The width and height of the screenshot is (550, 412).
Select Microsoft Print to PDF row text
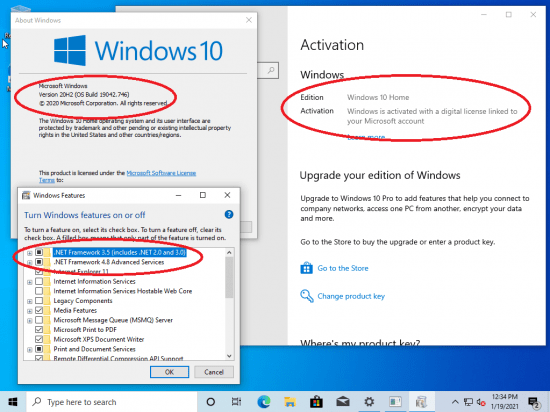click(85, 330)
